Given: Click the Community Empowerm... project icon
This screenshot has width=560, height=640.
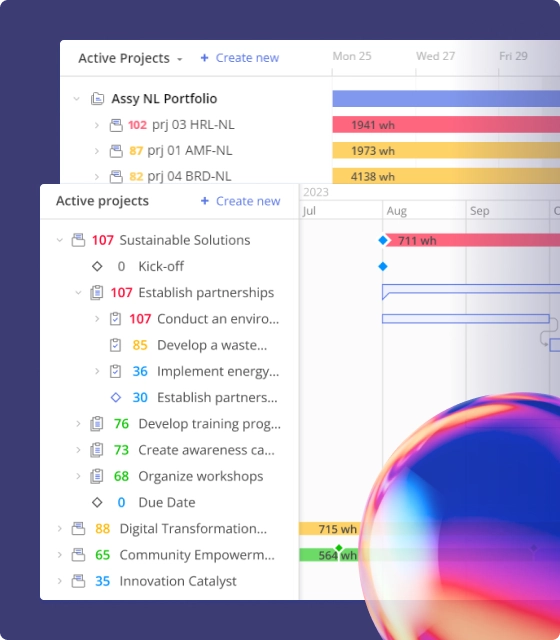Looking at the screenshot, I should click(78, 555).
